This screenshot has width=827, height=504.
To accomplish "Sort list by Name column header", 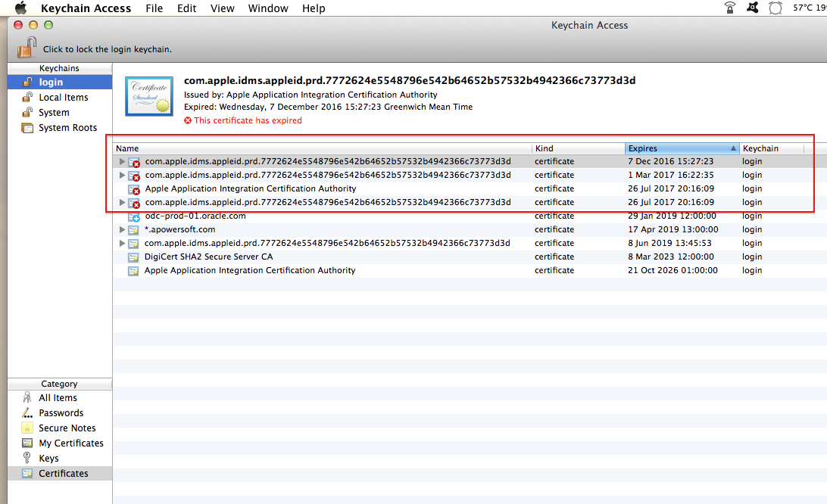I will (x=323, y=148).
